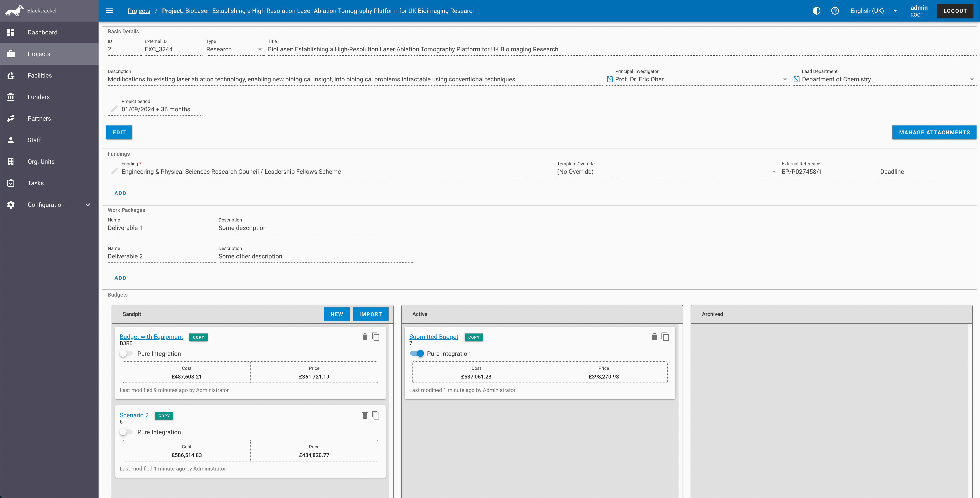The image size is (980, 498).
Task: Delete the Submitted Budget
Action: point(654,337)
